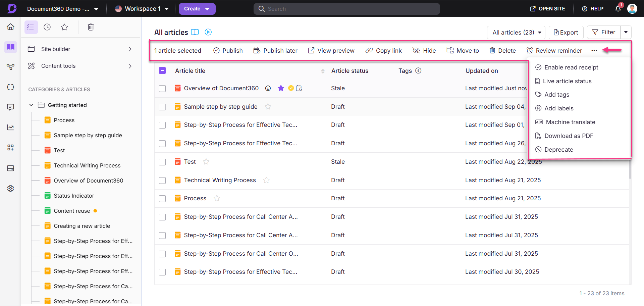Screen dimensions: 644x306
Task: Open the Starred articles icon
Action: point(64,27)
